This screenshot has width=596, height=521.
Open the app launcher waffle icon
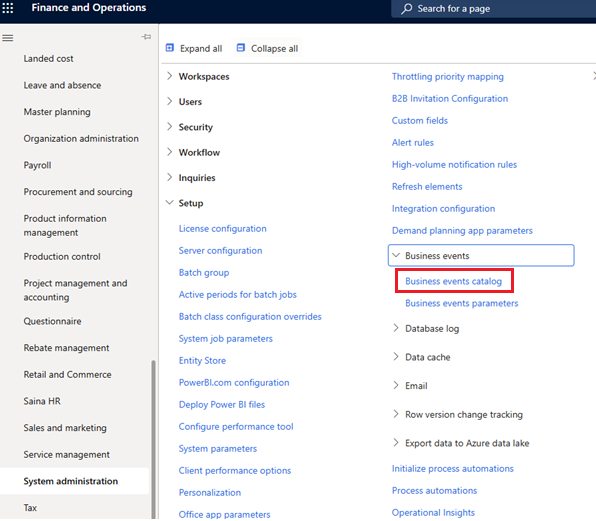(8, 8)
